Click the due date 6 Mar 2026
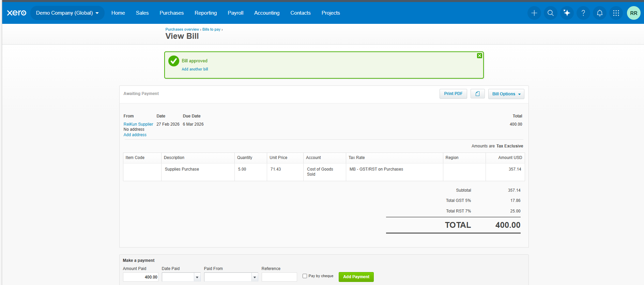Screen dimensions: 644x285 (x=193, y=124)
